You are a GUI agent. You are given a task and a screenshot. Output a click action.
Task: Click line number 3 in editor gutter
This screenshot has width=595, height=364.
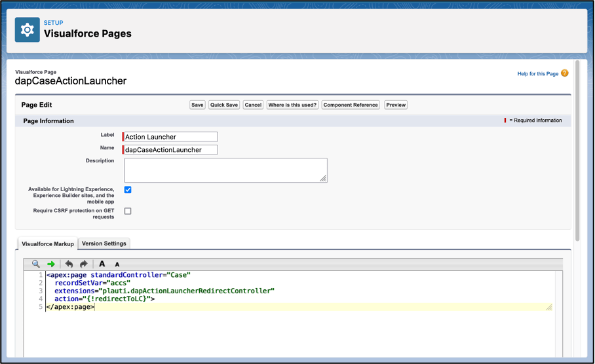pyautogui.click(x=41, y=291)
